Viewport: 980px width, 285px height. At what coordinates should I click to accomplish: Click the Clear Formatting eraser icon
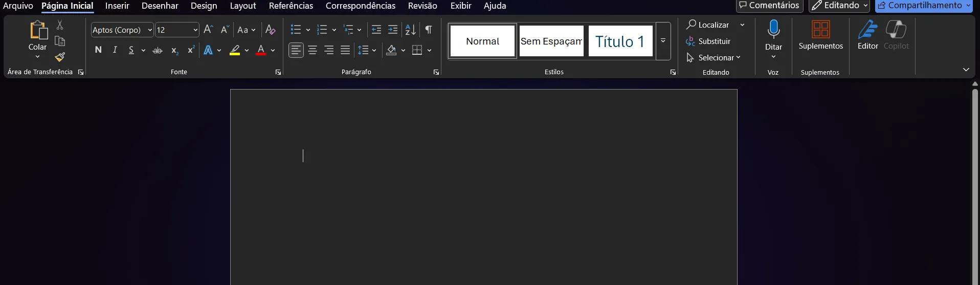coord(271,30)
